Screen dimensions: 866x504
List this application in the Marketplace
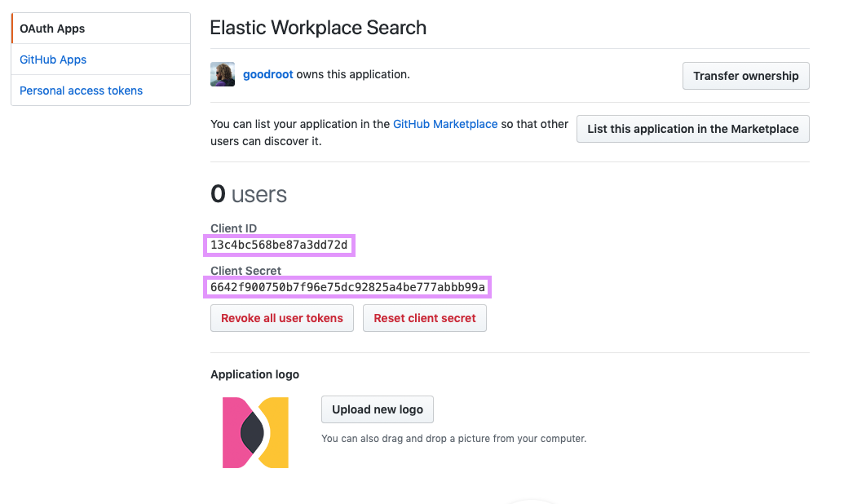[x=692, y=129]
